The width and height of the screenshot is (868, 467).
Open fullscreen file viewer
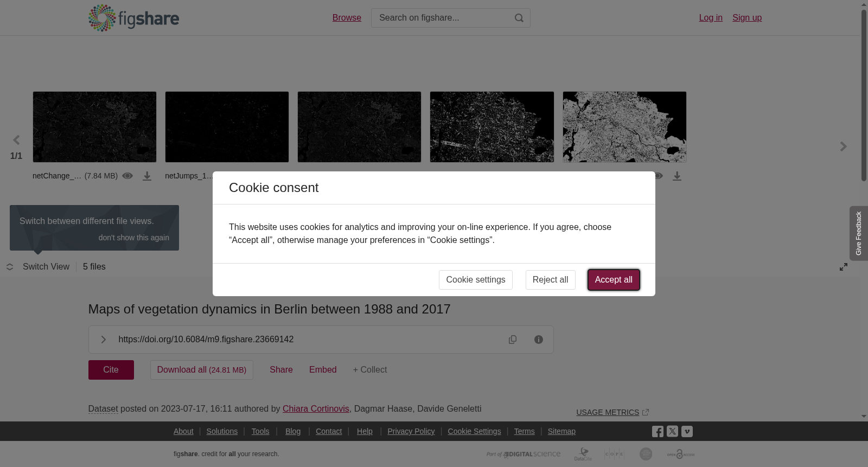(x=844, y=267)
